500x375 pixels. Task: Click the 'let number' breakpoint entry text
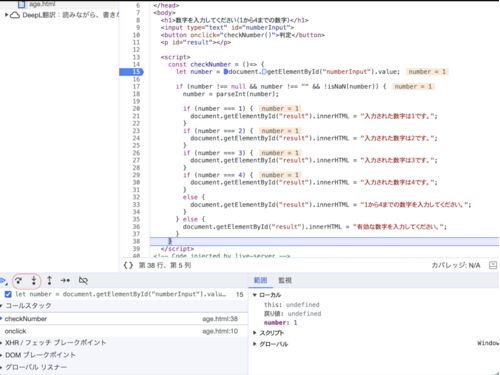pyautogui.click(x=120, y=294)
